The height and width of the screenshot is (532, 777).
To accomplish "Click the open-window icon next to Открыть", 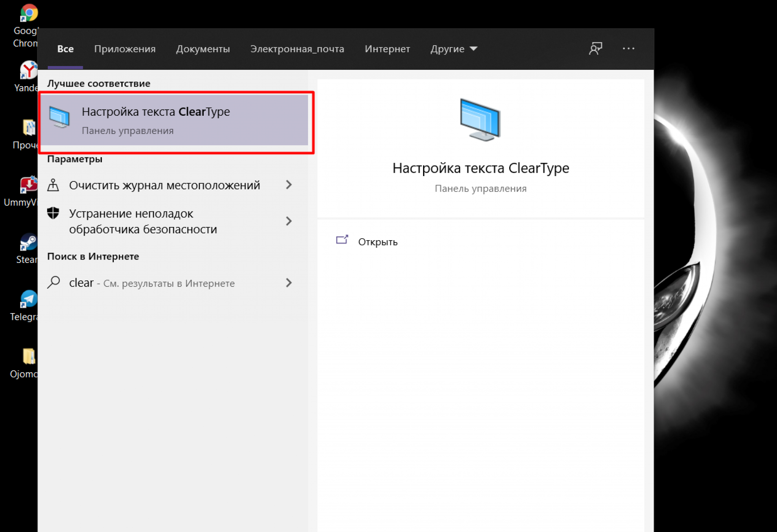I will tap(342, 240).
